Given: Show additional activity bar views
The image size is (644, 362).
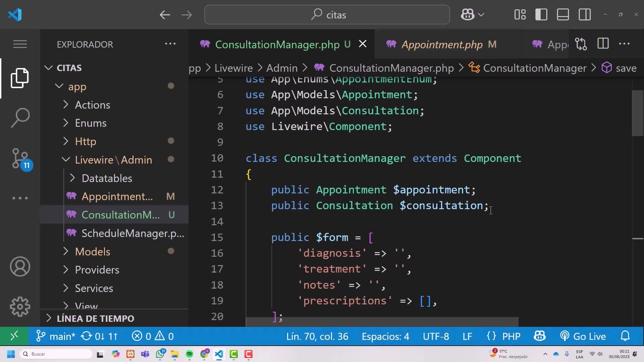Looking at the screenshot, I should pyautogui.click(x=20, y=198).
